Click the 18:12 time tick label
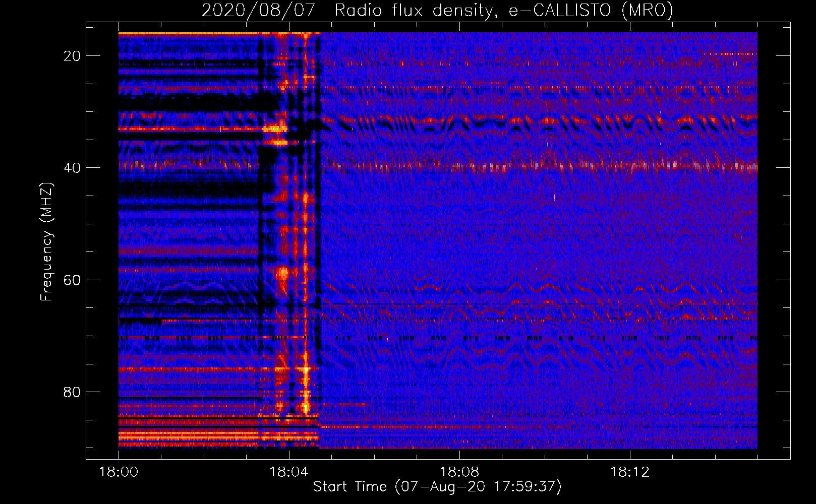 coord(630,472)
